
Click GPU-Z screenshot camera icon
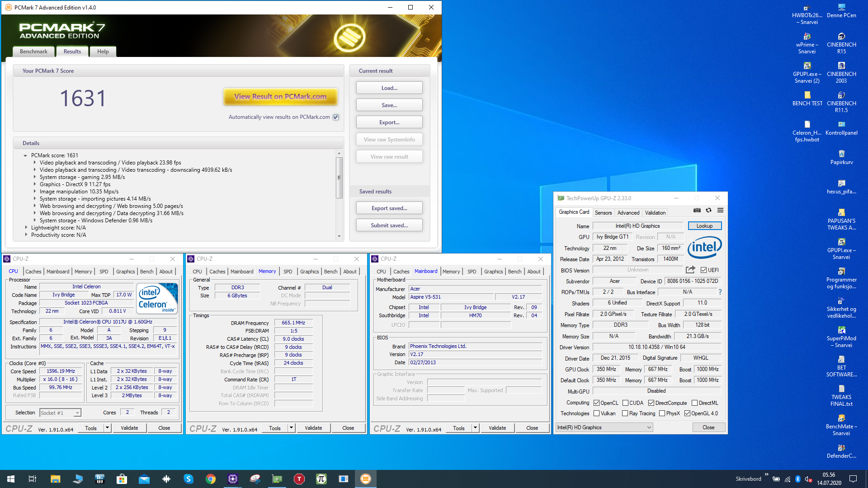point(697,210)
